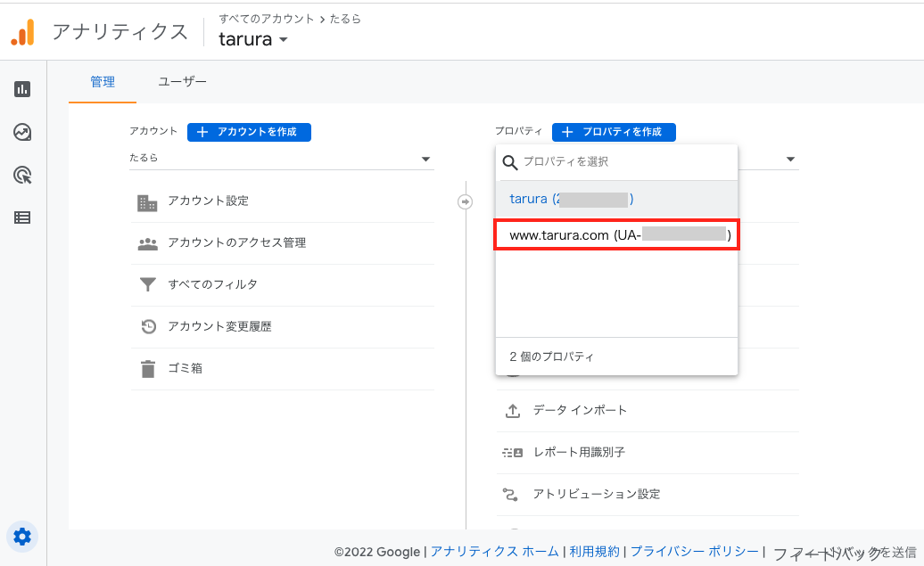Switch to the 管理 tab

pos(103,82)
